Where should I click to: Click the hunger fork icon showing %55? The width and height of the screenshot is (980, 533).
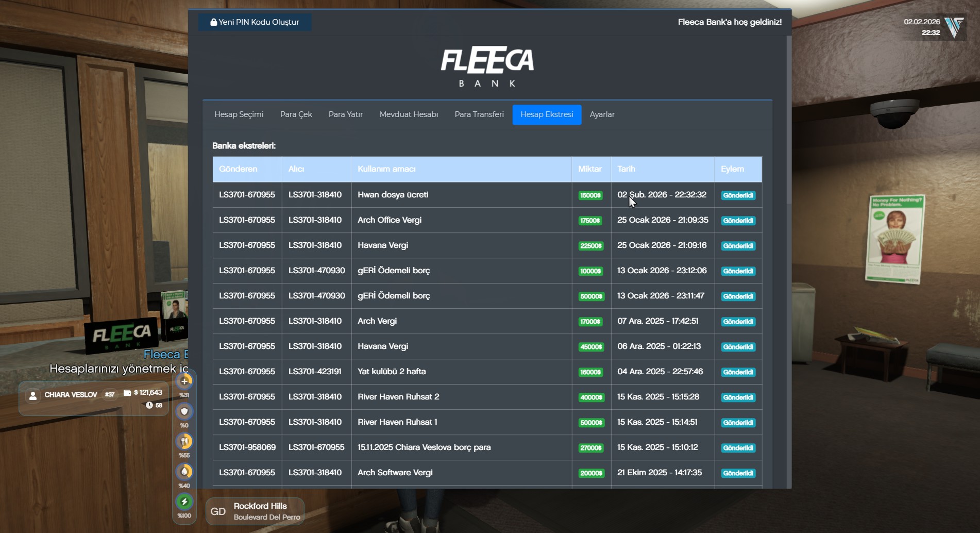pos(184,441)
